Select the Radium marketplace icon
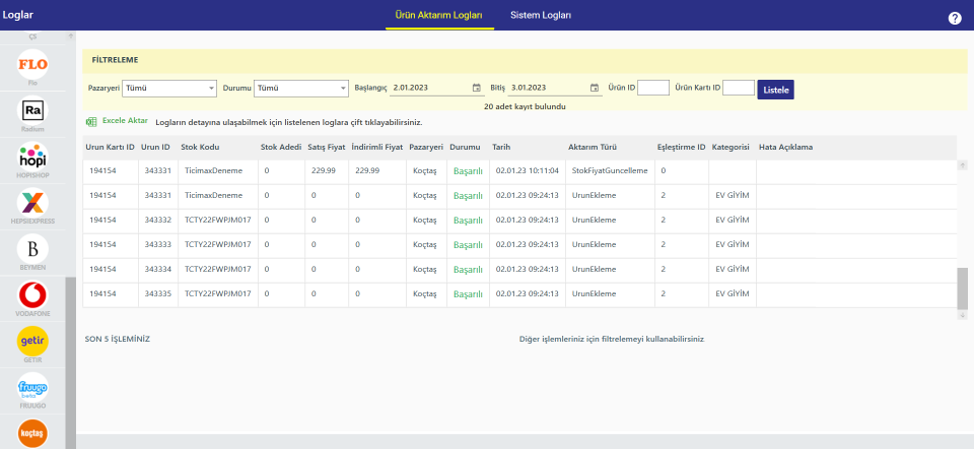The image size is (976, 451). [33, 110]
